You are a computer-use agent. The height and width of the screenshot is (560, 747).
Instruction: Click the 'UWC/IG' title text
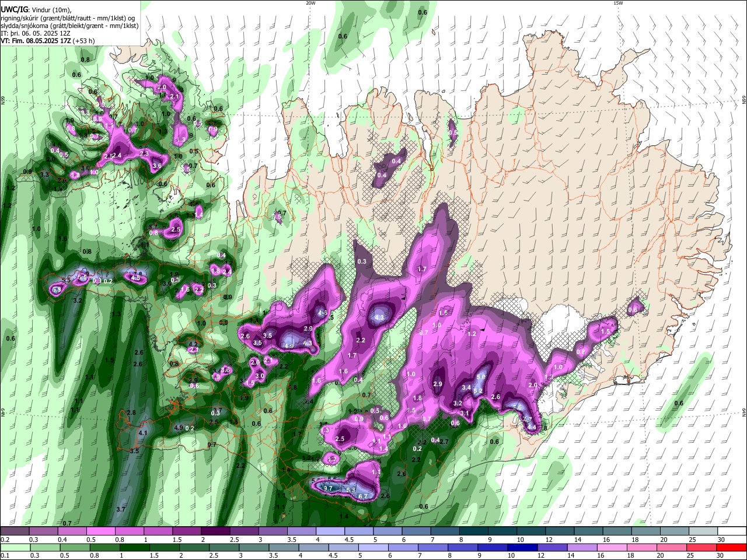(x=14, y=10)
